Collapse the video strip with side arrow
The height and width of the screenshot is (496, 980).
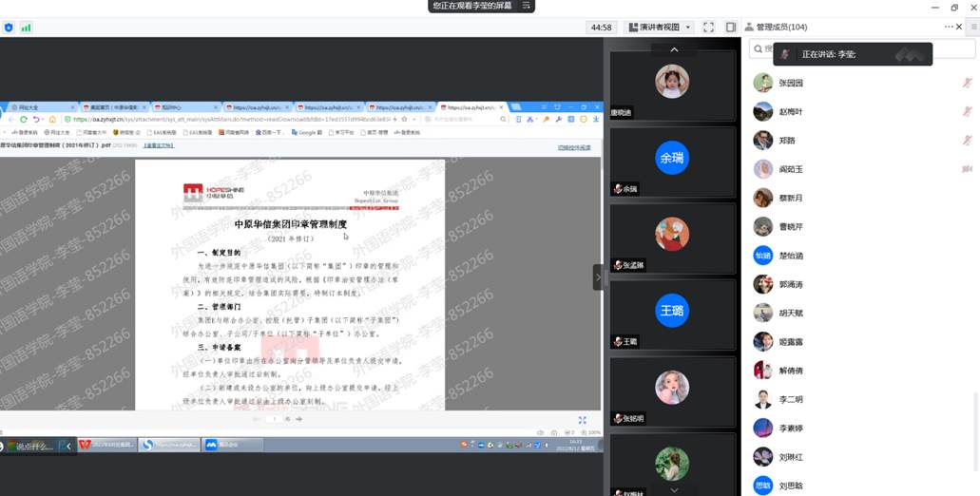point(598,277)
